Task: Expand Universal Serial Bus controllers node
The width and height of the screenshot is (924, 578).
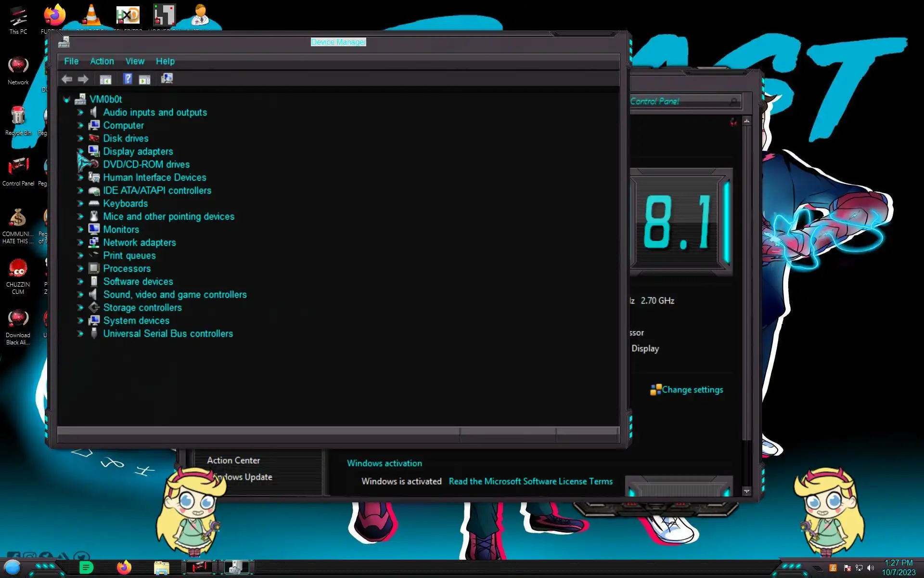Action: 80,334
